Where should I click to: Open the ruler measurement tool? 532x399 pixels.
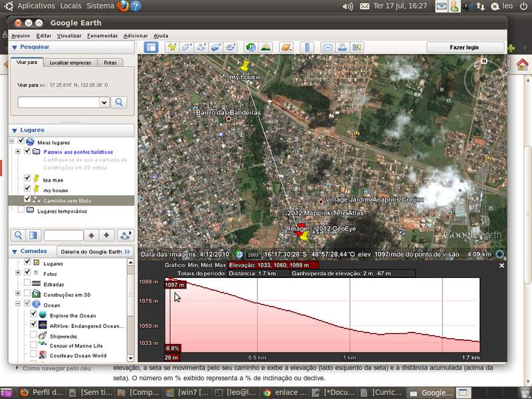[307, 47]
